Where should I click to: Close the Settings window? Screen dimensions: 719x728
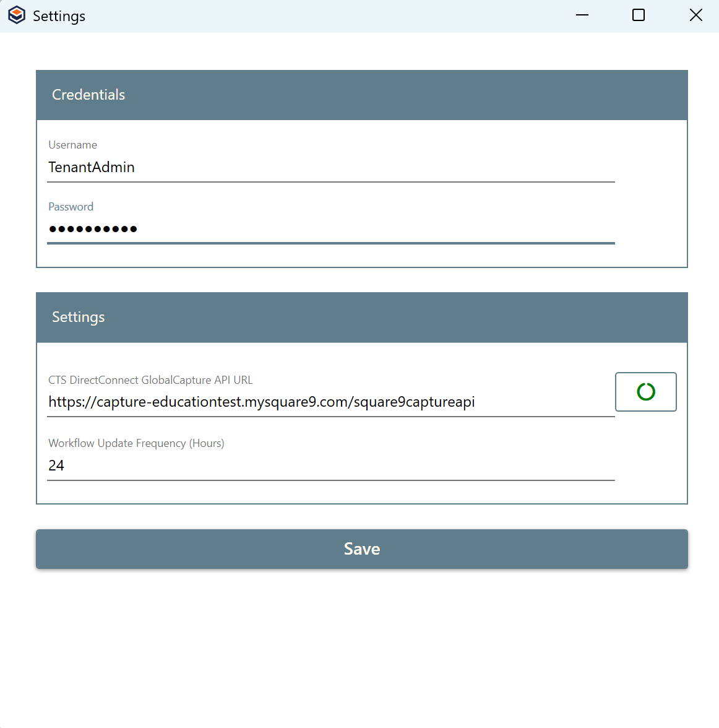(x=695, y=15)
